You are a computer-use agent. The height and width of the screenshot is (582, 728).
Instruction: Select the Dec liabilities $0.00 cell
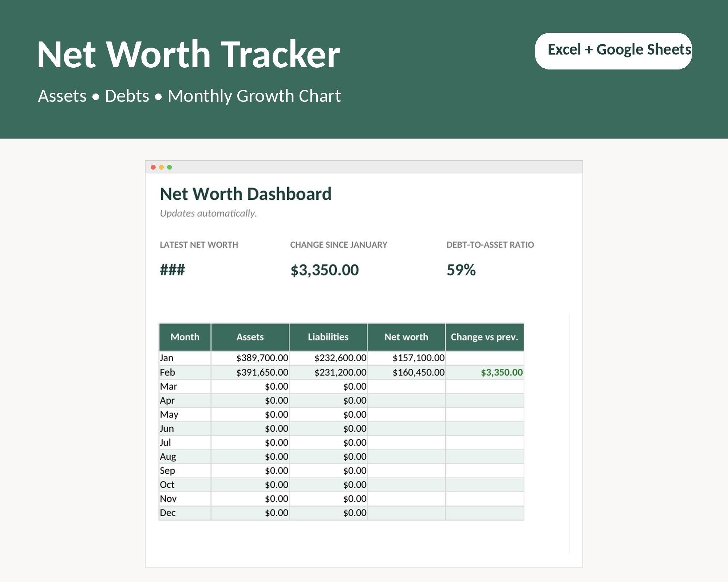tap(328, 513)
